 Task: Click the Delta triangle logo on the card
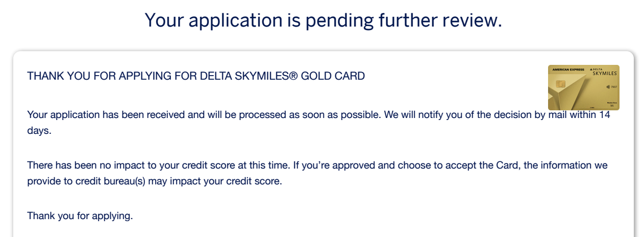point(592,69)
